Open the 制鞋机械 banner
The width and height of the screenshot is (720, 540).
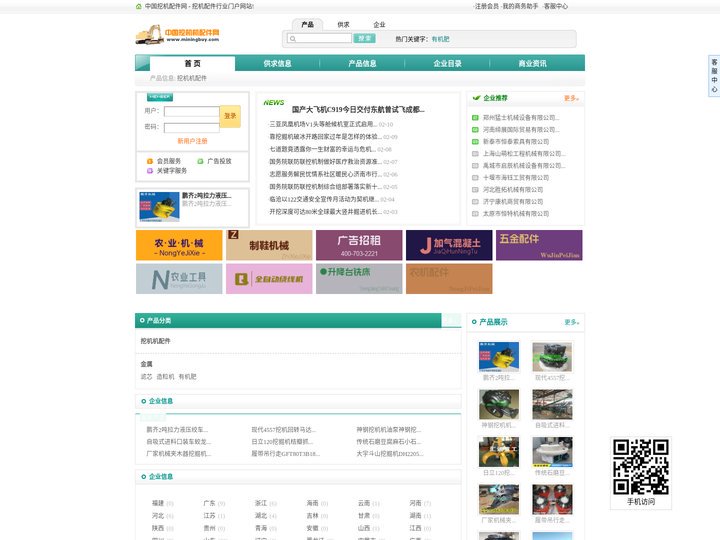[x=269, y=245]
